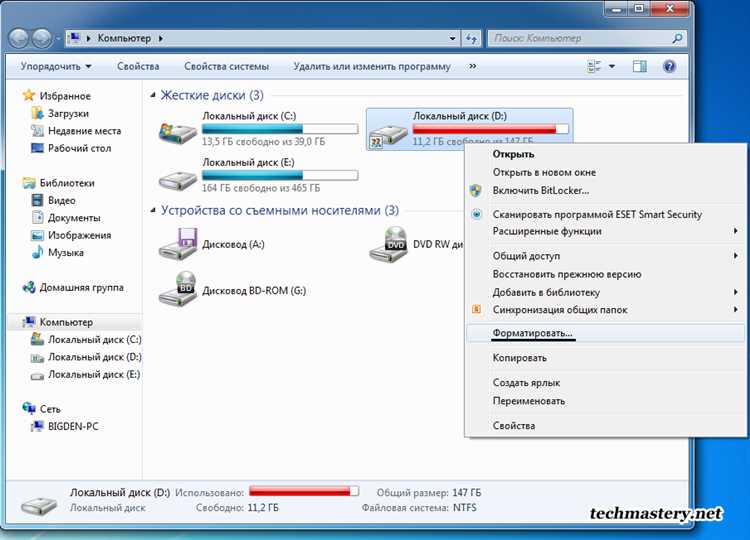Click the floppy drive (A:) icon
The image size is (750, 540).
[177, 243]
